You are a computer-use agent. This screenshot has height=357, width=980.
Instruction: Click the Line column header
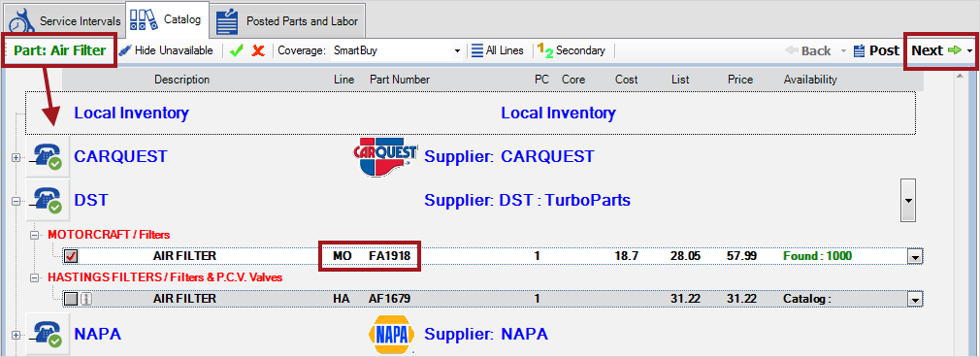pyautogui.click(x=343, y=80)
